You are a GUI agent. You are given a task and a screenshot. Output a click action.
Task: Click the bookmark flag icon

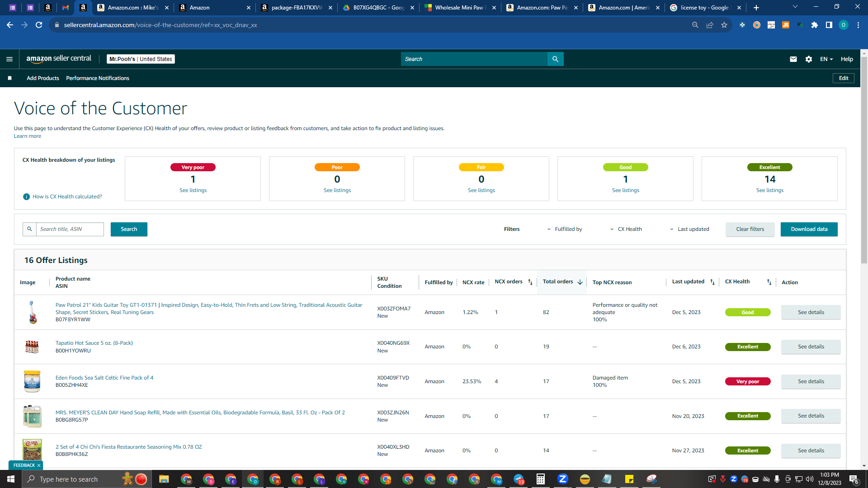point(9,78)
